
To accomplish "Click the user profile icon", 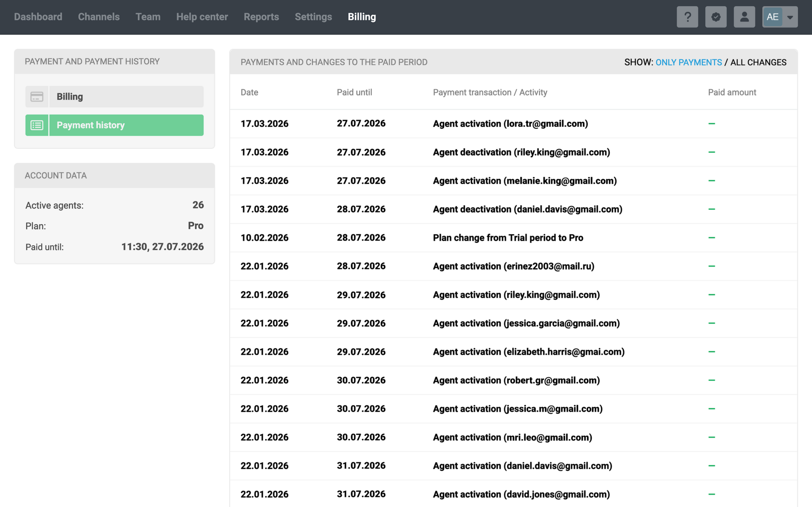I will [x=744, y=17].
